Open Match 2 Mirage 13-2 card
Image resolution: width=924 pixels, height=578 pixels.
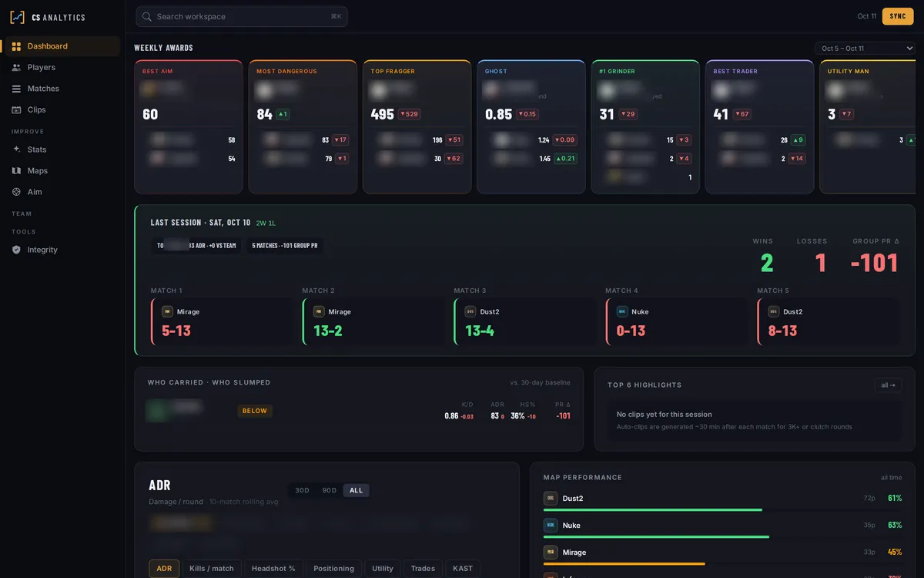pos(373,322)
